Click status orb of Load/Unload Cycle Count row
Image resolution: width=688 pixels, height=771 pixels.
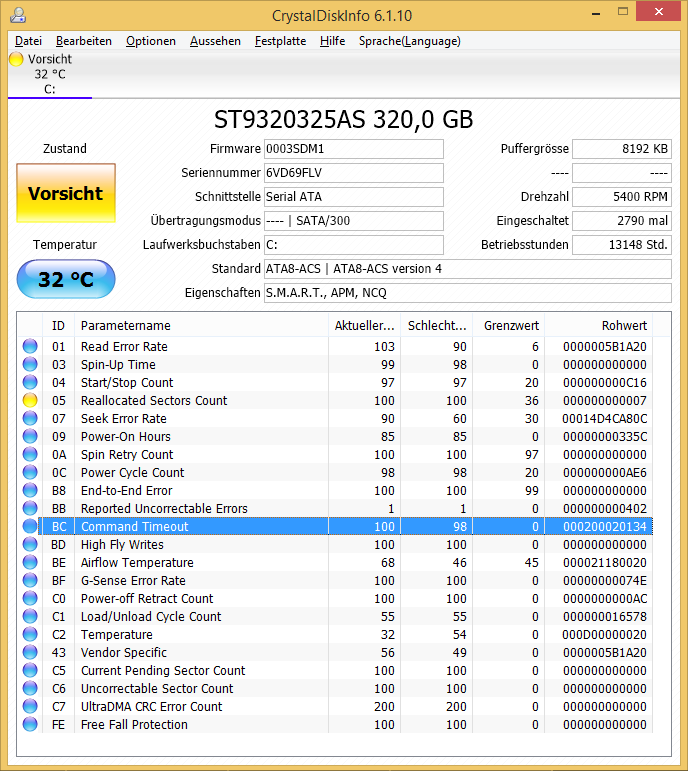(30, 616)
